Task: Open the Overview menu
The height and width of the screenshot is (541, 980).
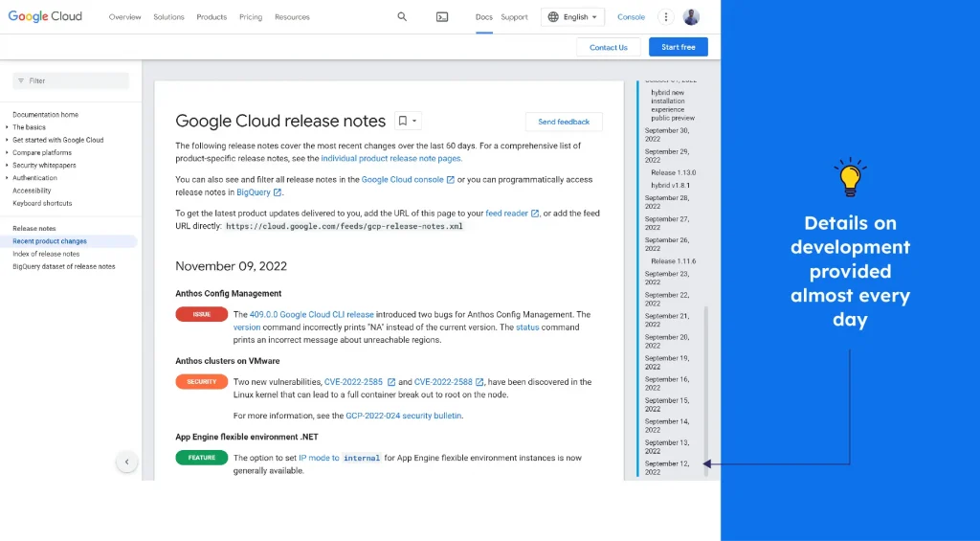Action: click(x=125, y=17)
